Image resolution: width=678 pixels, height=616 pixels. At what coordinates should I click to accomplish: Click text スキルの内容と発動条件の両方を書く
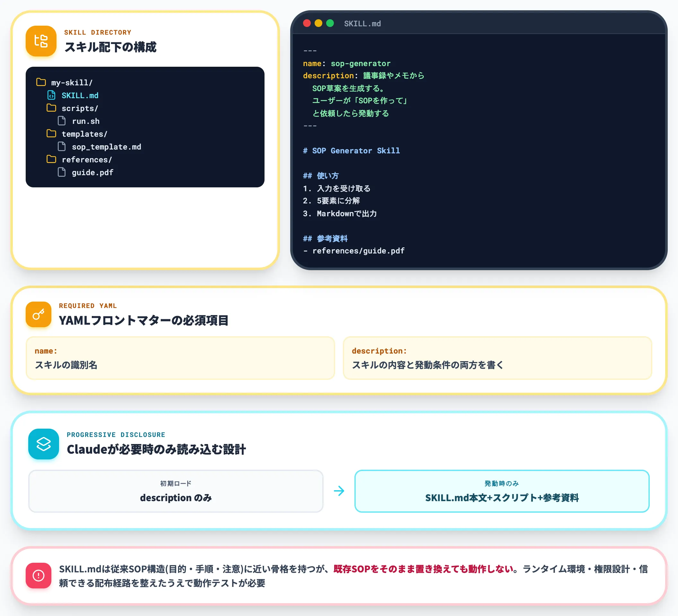pyautogui.click(x=428, y=364)
